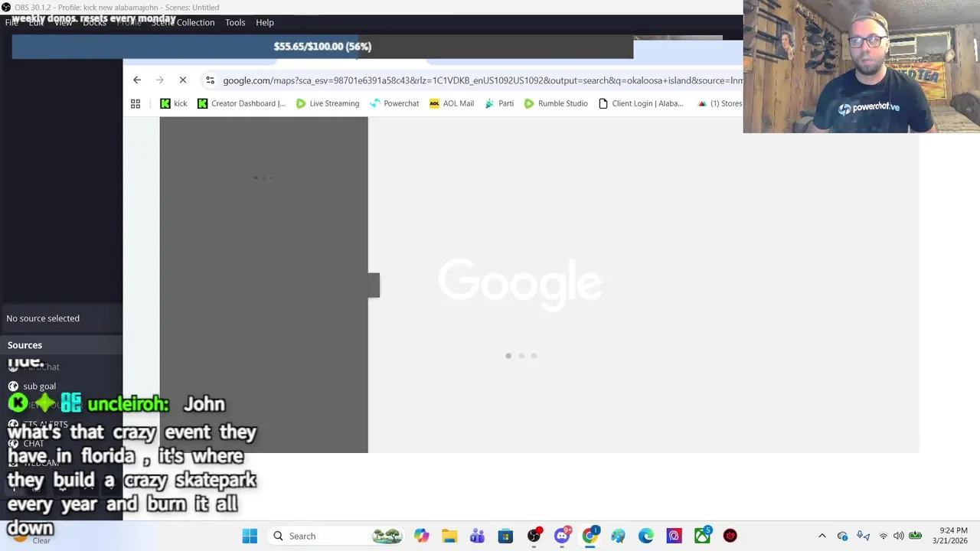
Task: Switch to Chrome taskbar icon
Action: (590, 536)
